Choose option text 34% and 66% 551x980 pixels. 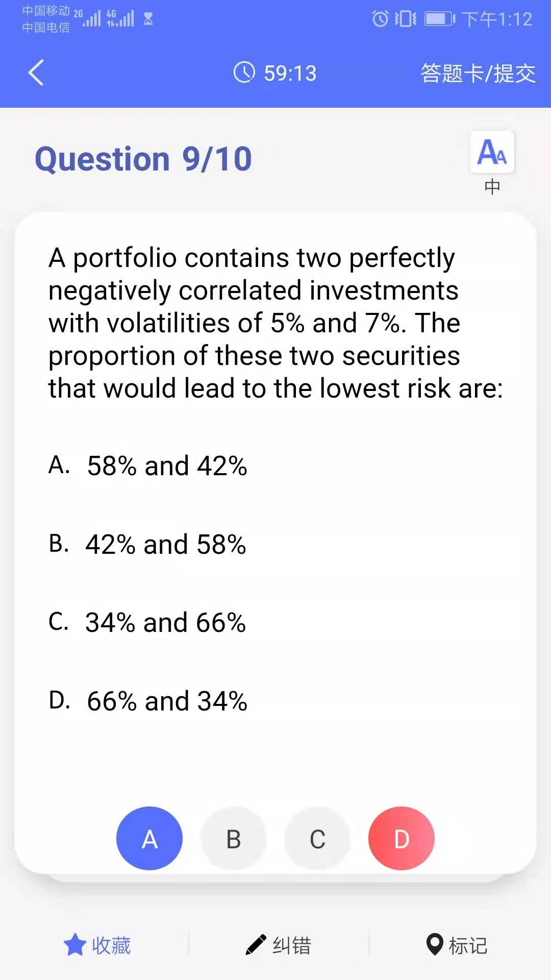(166, 623)
